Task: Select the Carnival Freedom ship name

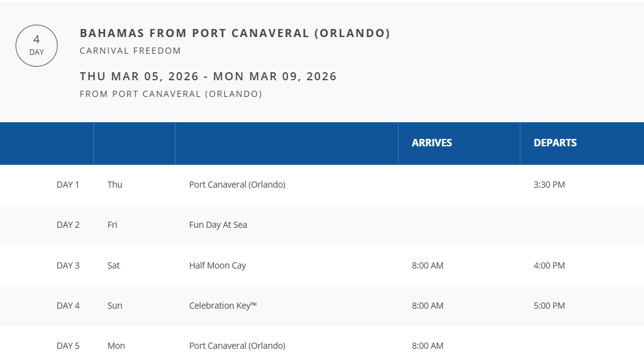Action: (x=130, y=51)
